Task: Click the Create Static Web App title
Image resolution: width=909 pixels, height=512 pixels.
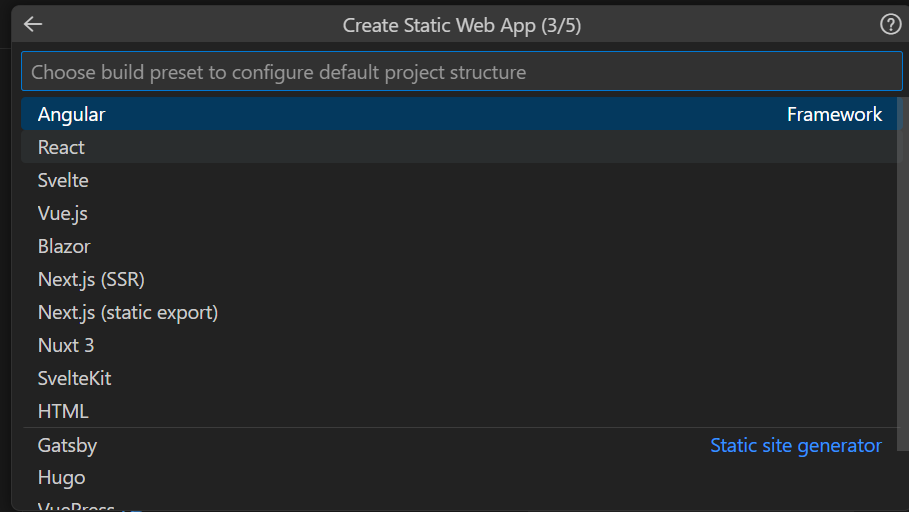Action: 462,26
